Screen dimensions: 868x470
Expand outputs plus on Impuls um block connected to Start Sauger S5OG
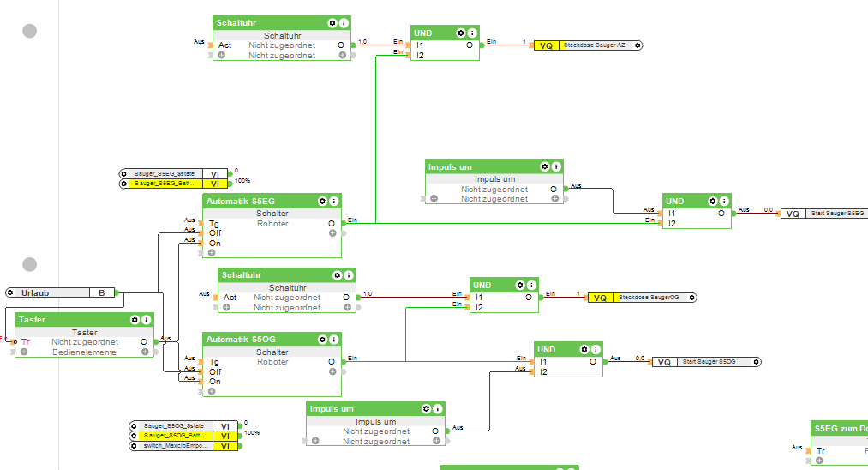point(436,441)
